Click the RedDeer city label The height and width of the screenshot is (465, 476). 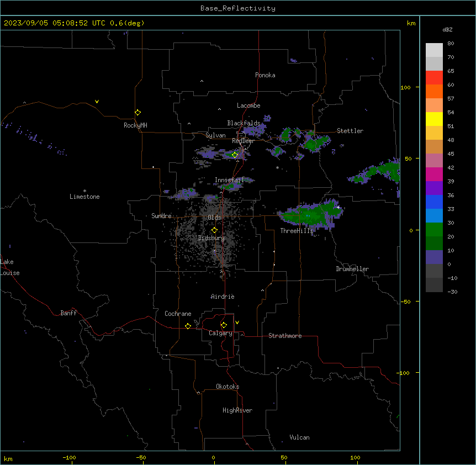[x=243, y=141]
